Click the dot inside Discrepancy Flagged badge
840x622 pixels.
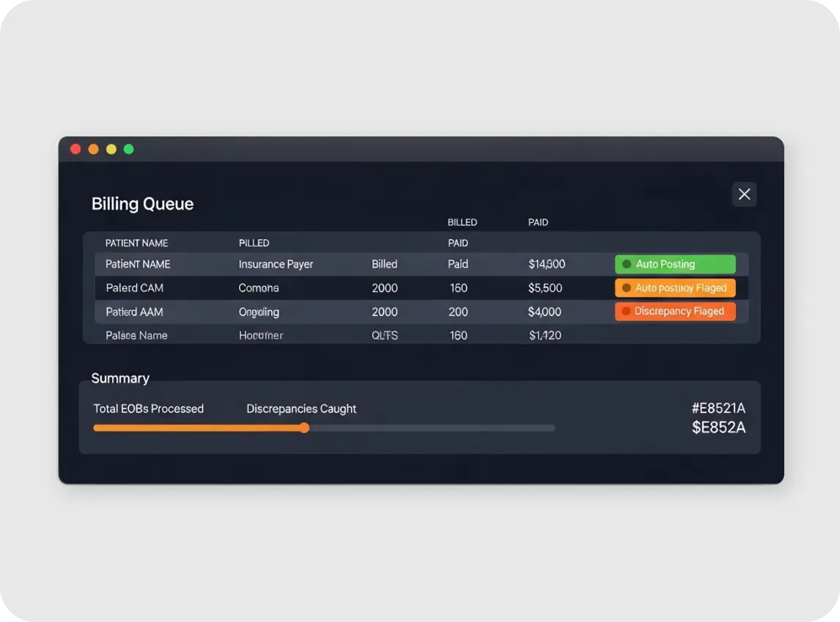[x=625, y=311]
